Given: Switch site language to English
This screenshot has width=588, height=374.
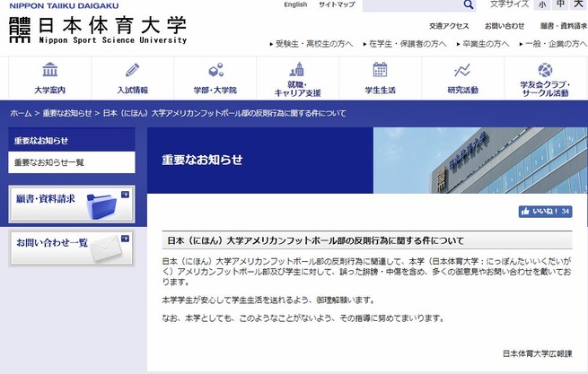Looking at the screenshot, I should pos(295,4).
